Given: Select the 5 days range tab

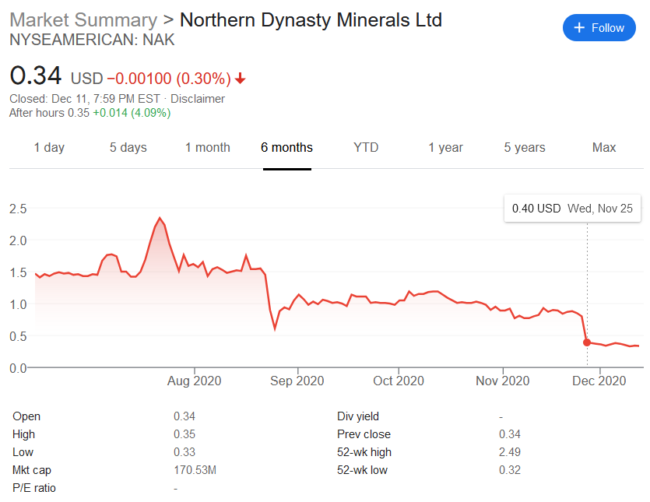Looking at the screenshot, I should point(128,147).
